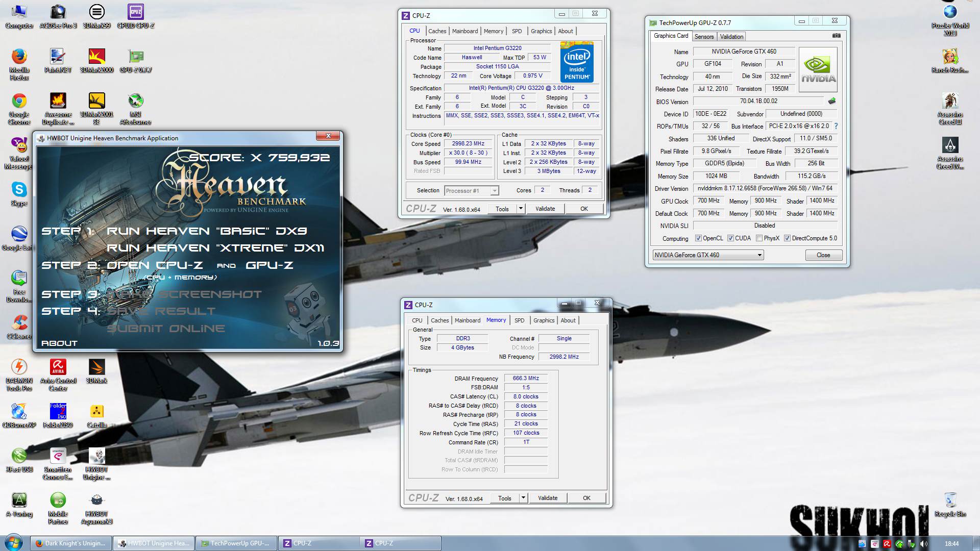Screen dimensions: 980x551
Task: Click the GPU-Z BIOS Version field 70.04.1B.00.02
Action: pos(758,101)
